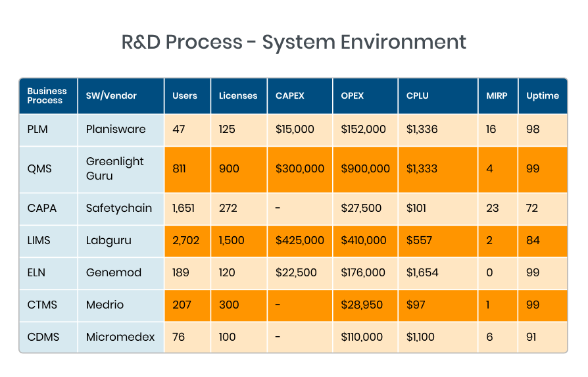
Task: Click the OPEX value '$152,000'
Action: click(363, 129)
